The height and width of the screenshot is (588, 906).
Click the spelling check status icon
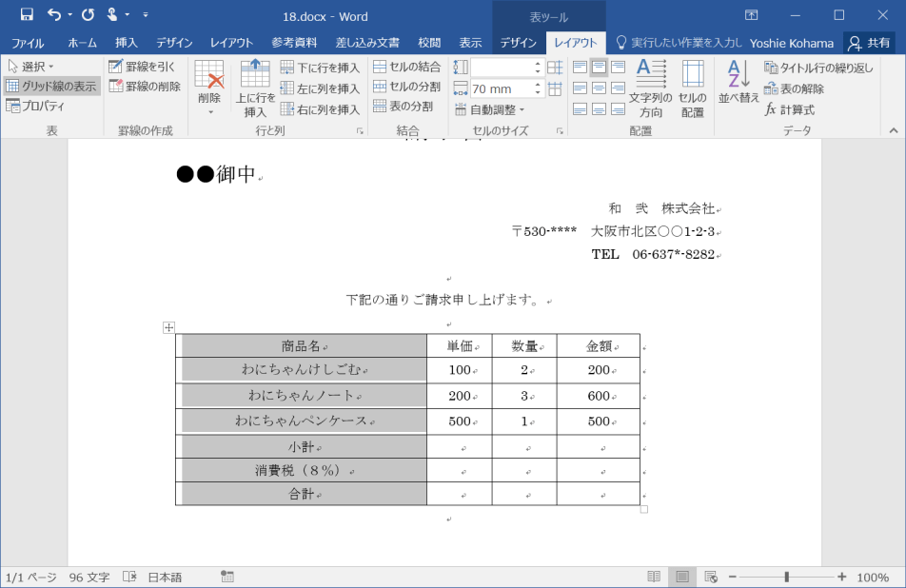[x=129, y=577]
